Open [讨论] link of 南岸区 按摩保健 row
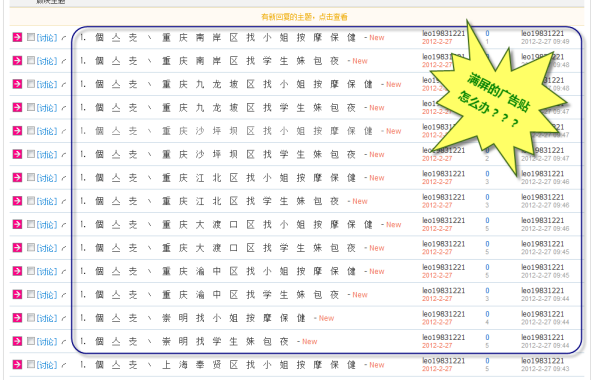The image size is (595, 380). 47,38
